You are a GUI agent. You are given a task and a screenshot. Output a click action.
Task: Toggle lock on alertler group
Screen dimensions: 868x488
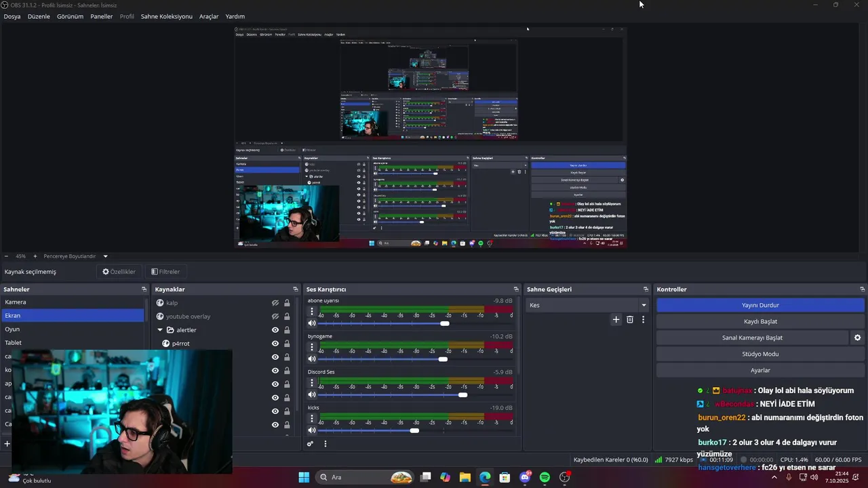click(x=287, y=330)
